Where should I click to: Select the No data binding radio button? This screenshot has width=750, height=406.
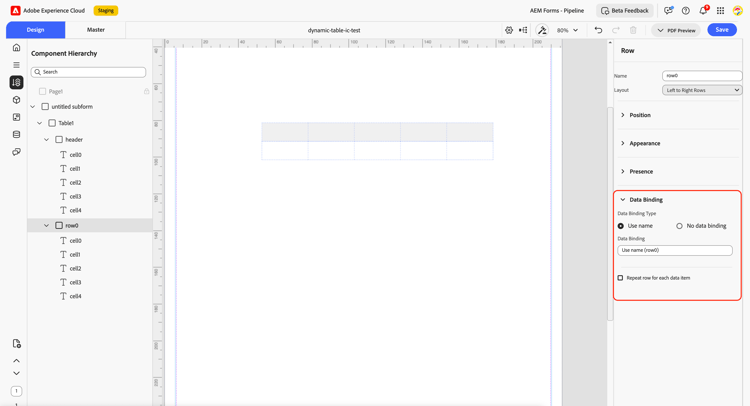[679, 226]
